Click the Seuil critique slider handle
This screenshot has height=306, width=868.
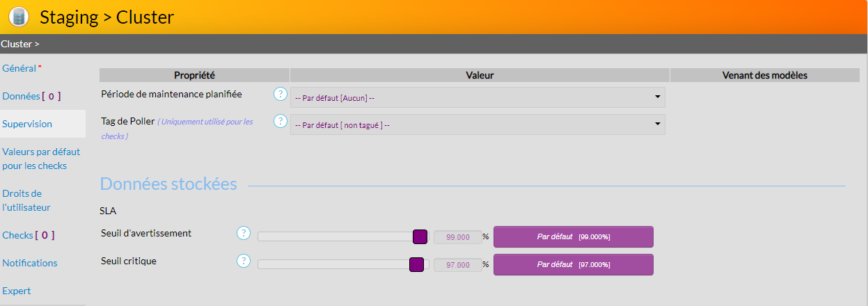[x=416, y=264]
